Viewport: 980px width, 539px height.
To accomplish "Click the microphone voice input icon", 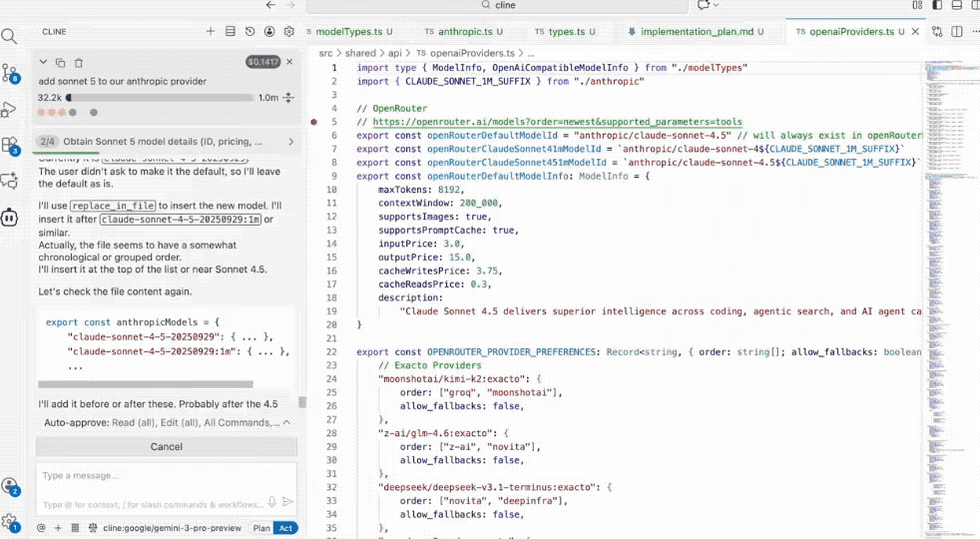I will click(271, 501).
